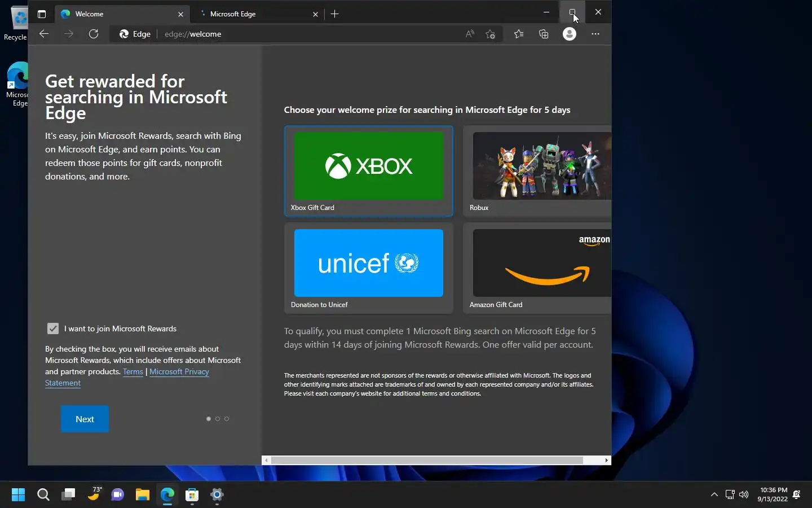This screenshot has height=508, width=812.
Task: Click Microsoft Edge taskbar icon
Action: (167, 495)
